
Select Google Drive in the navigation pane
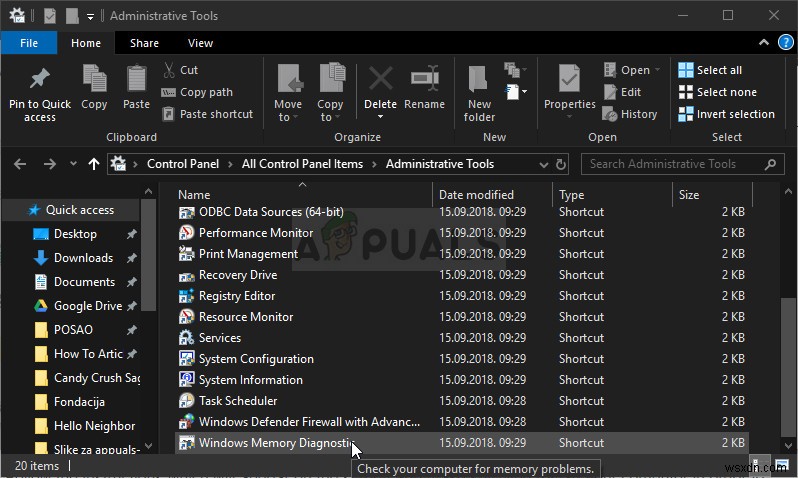pyautogui.click(x=88, y=306)
